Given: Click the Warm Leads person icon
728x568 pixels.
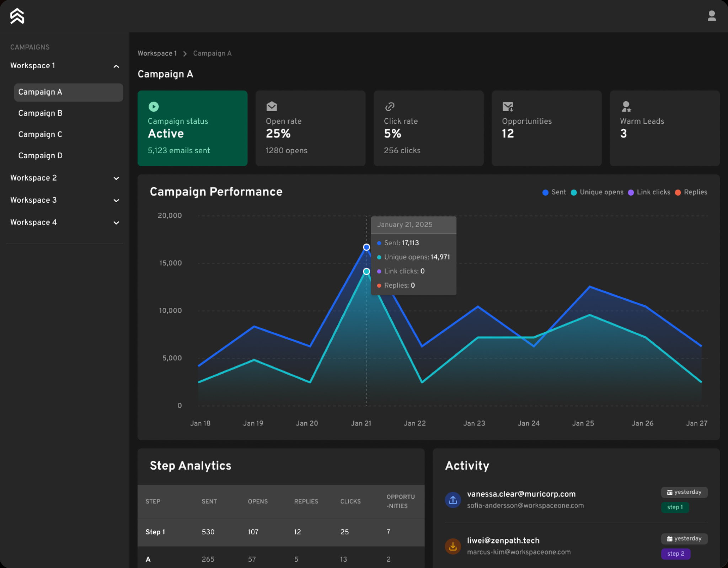Looking at the screenshot, I should pyautogui.click(x=626, y=106).
